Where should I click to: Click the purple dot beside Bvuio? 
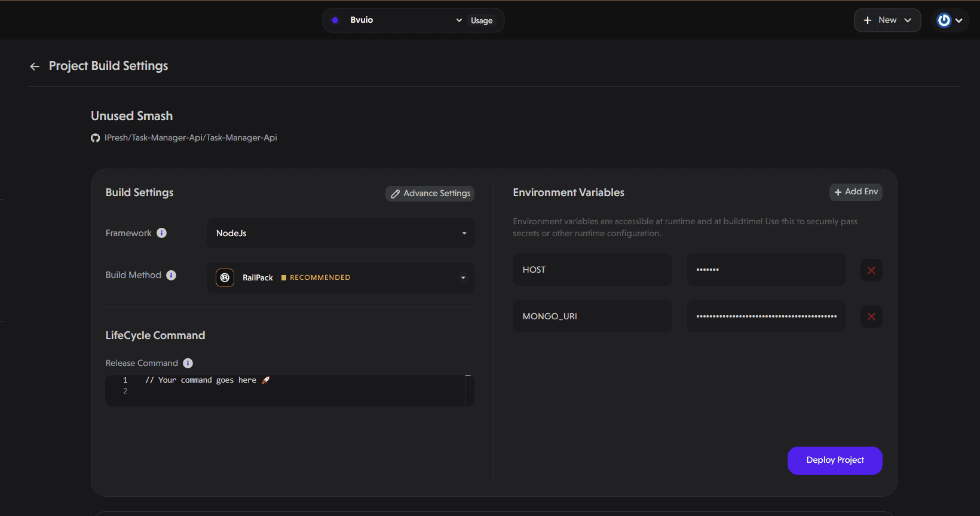[335, 20]
